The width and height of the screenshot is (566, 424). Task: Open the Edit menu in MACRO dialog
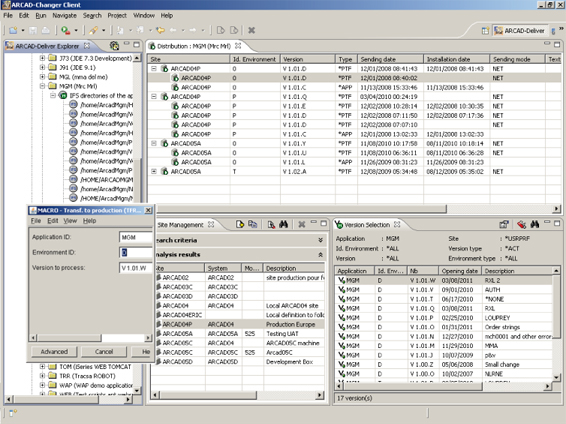[53, 221]
